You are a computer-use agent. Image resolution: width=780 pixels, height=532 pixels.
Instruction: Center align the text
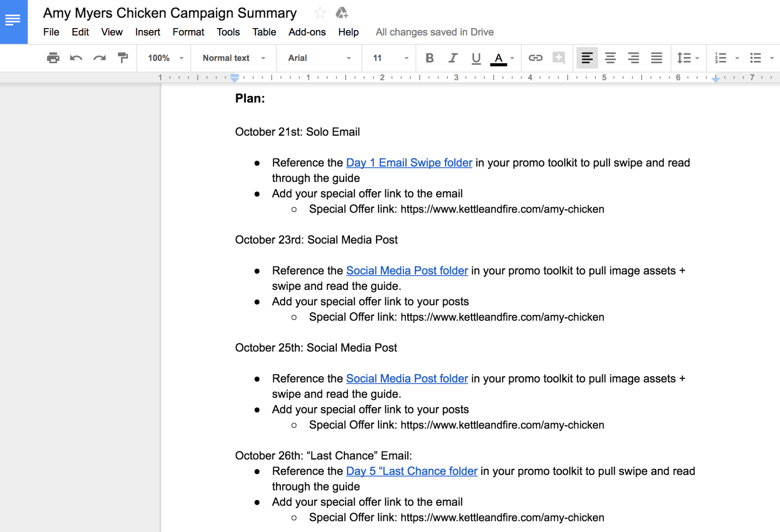[x=610, y=58]
